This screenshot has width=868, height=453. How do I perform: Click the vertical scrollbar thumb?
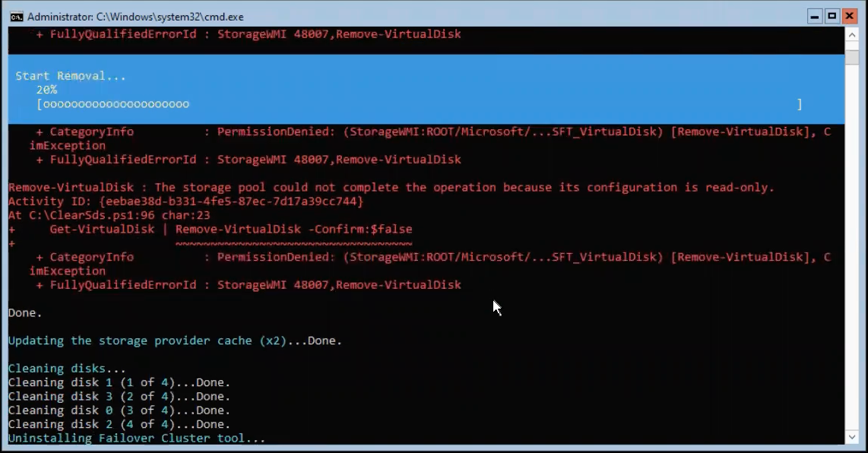(852, 56)
